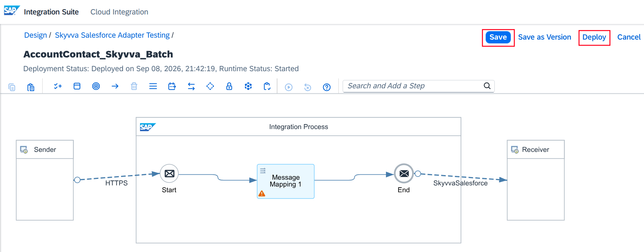This screenshot has height=252, width=644.
Task: Select the End message event
Action: [404, 174]
